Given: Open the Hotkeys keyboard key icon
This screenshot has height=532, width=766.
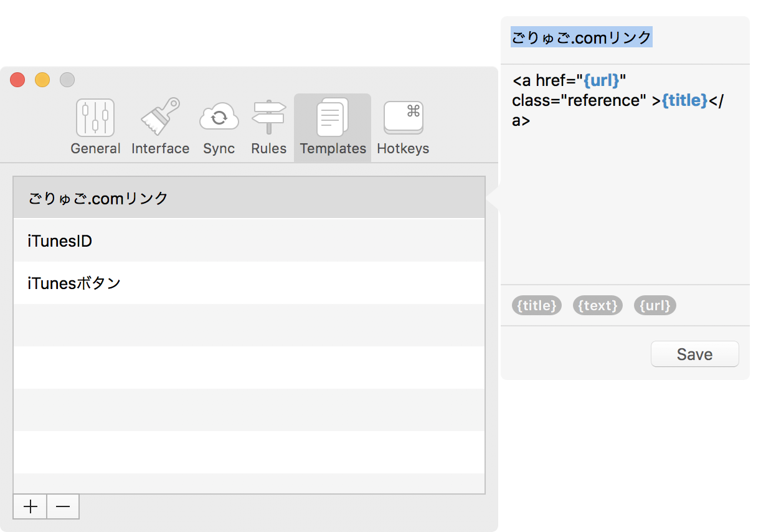Looking at the screenshot, I should click(403, 118).
